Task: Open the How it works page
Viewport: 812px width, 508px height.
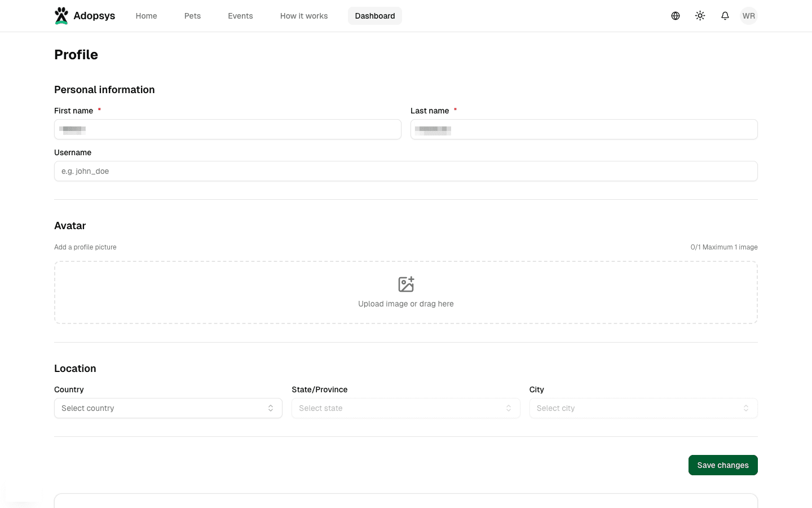Action: (304, 16)
